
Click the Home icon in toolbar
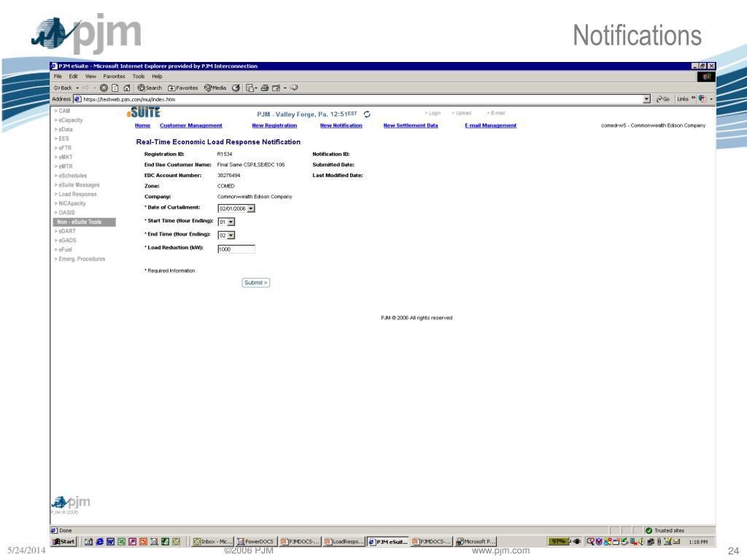[127, 87]
